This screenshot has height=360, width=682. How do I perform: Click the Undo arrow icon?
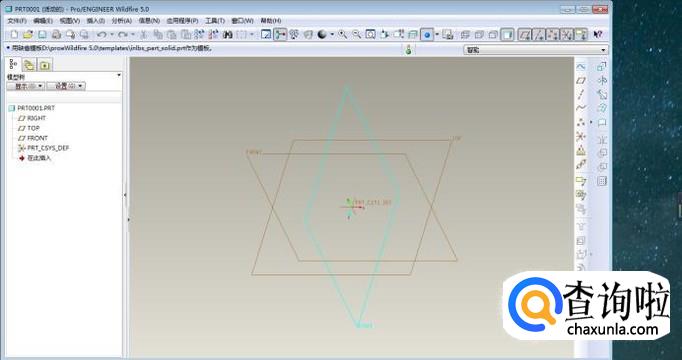tap(101, 34)
